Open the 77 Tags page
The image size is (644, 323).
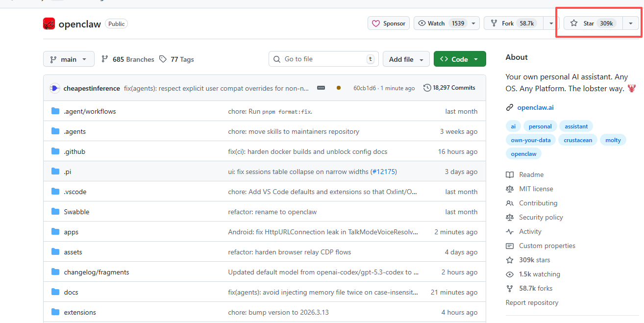click(x=177, y=59)
